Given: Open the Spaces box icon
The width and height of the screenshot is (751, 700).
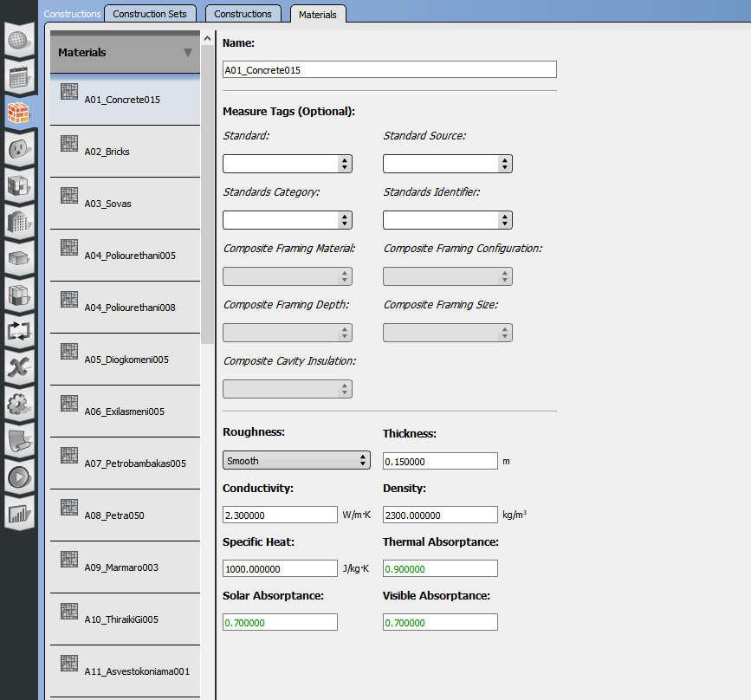Looking at the screenshot, I should coord(19,258).
